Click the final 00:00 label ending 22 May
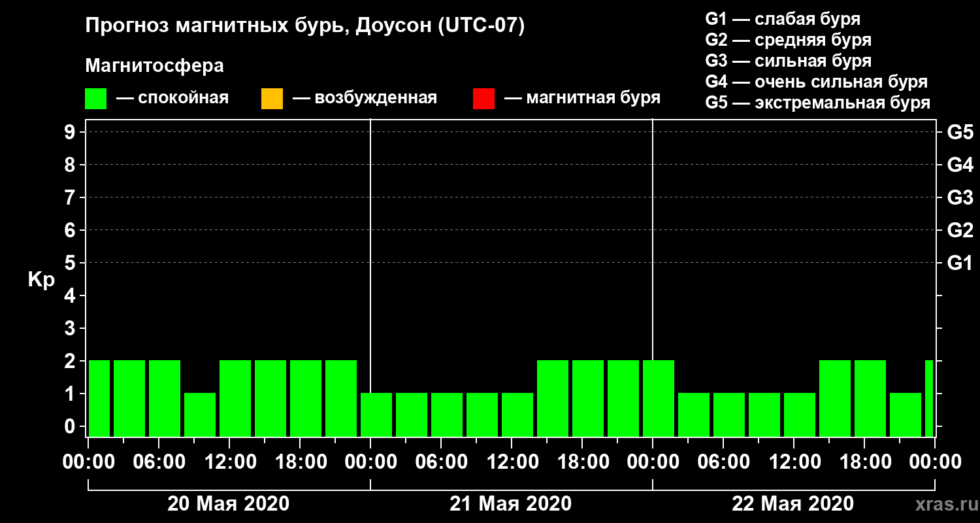This screenshot has height=523, width=980. coord(935,462)
